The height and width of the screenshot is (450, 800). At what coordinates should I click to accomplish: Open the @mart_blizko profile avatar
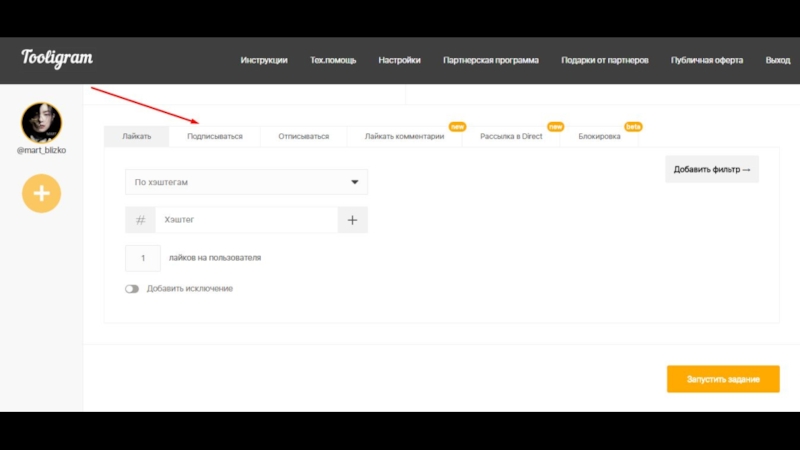[41, 122]
